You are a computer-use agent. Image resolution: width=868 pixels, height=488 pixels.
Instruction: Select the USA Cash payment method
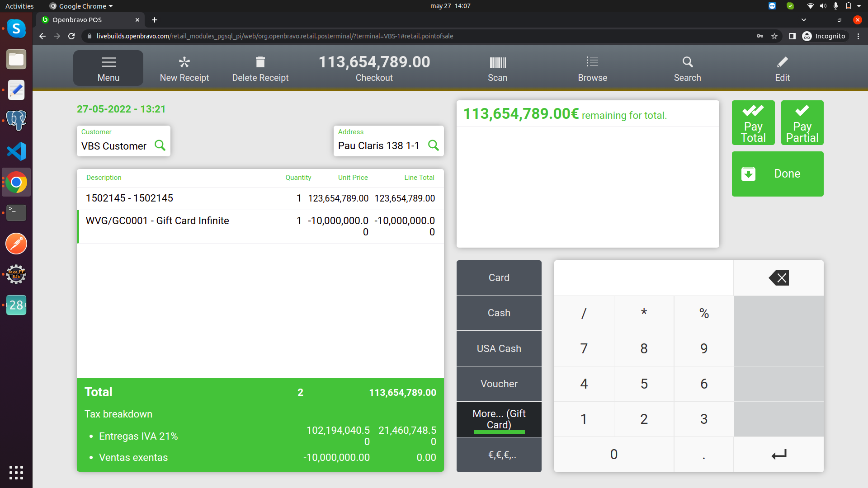click(x=499, y=348)
